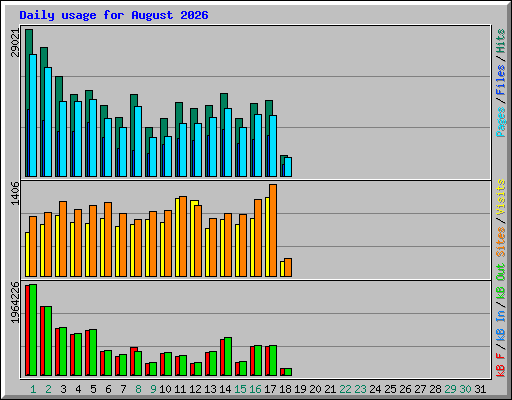Click the cyan Files bar for day 18

coord(288,167)
